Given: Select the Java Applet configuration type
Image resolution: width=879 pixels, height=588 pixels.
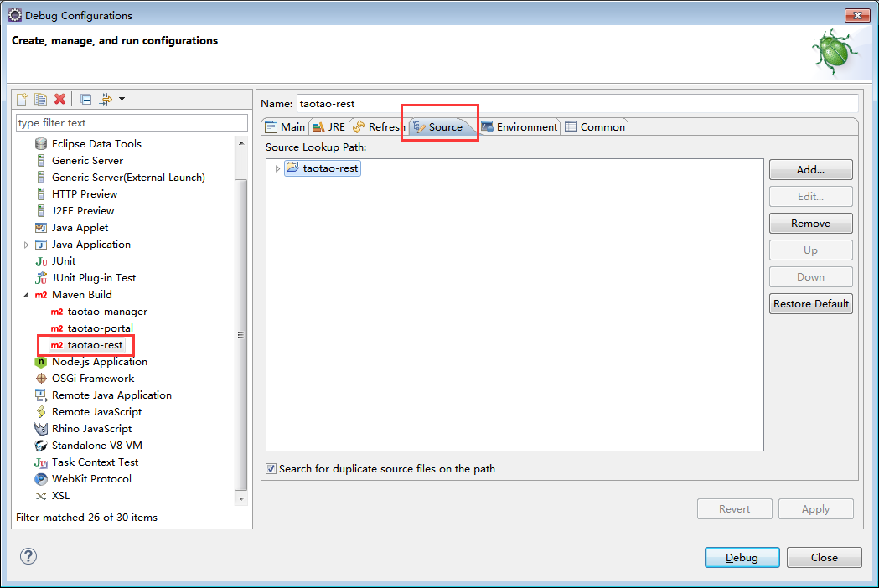Looking at the screenshot, I should click(x=79, y=227).
